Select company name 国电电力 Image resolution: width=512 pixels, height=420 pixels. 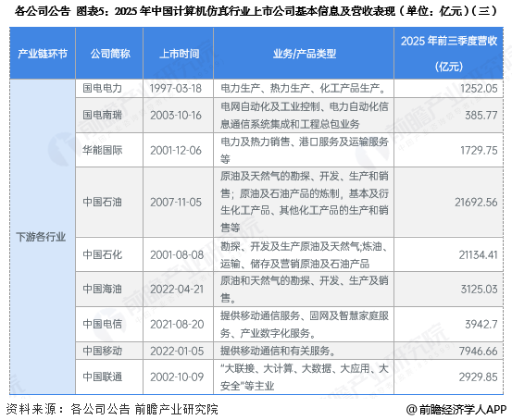coord(102,88)
